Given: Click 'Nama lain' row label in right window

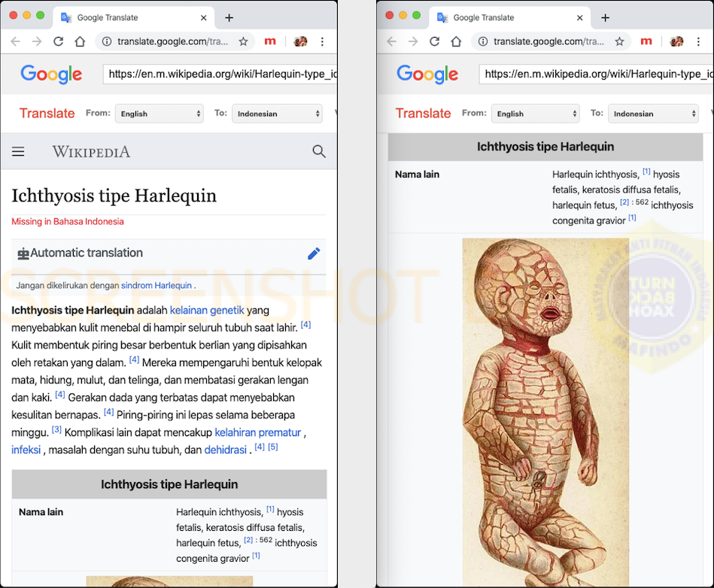Looking at the screenshot, I should pos(417,174).
